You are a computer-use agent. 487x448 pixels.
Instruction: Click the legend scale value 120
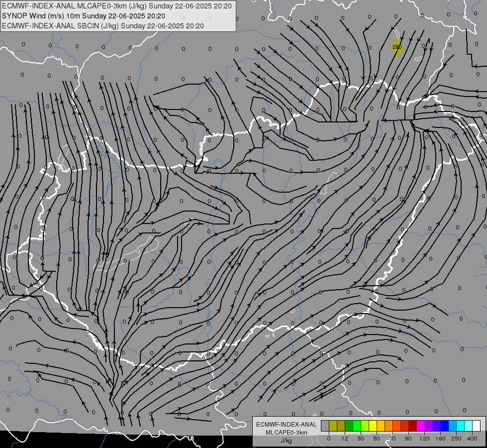coord(424,439)
